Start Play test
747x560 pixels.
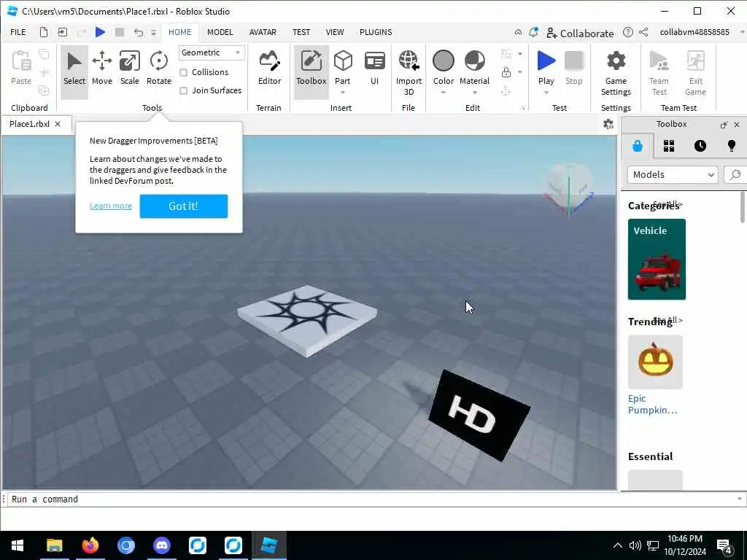point(546,66)
